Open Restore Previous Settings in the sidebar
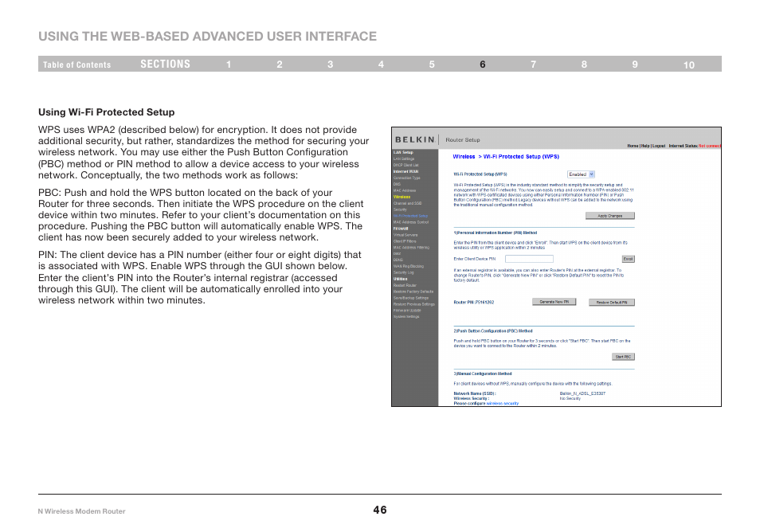This screenshot has width=760, height=532. tap(414, 304)
